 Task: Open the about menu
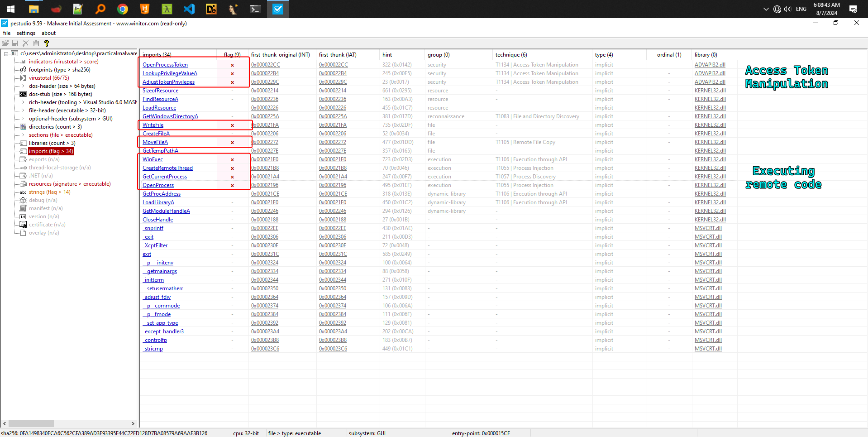(x=48, y=33)
